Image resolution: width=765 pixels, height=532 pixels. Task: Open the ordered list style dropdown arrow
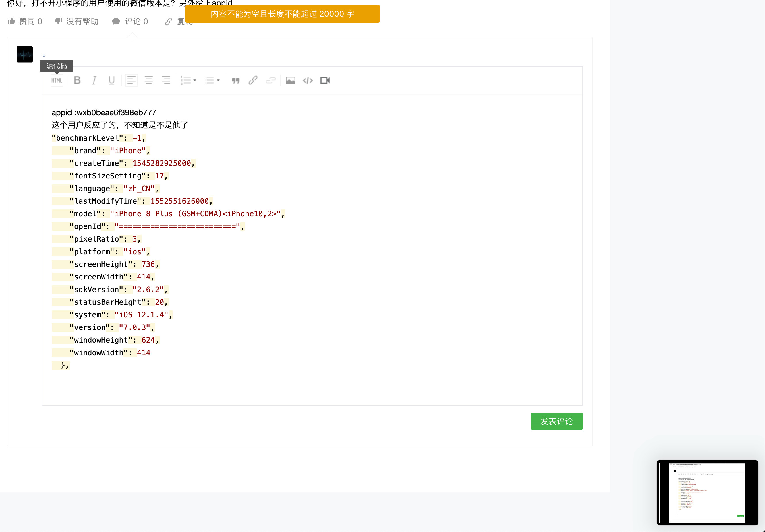[195, 80]
